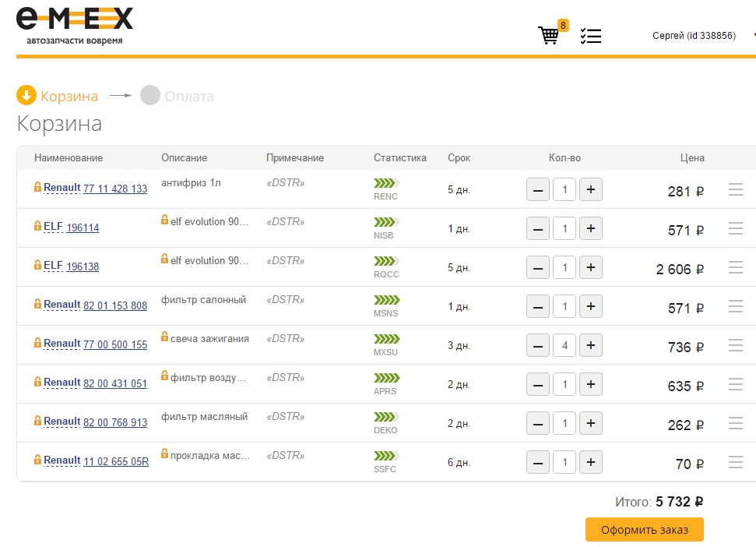Viewport: 756px width, 547px height.
Task: Open part number 196138
Action: (x=83, y=266)
